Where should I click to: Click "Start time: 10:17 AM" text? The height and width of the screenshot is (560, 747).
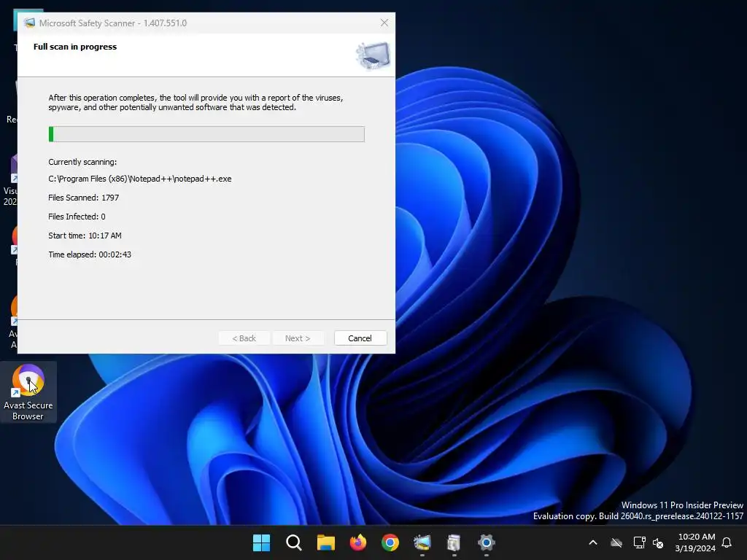(x=85, y=236)
